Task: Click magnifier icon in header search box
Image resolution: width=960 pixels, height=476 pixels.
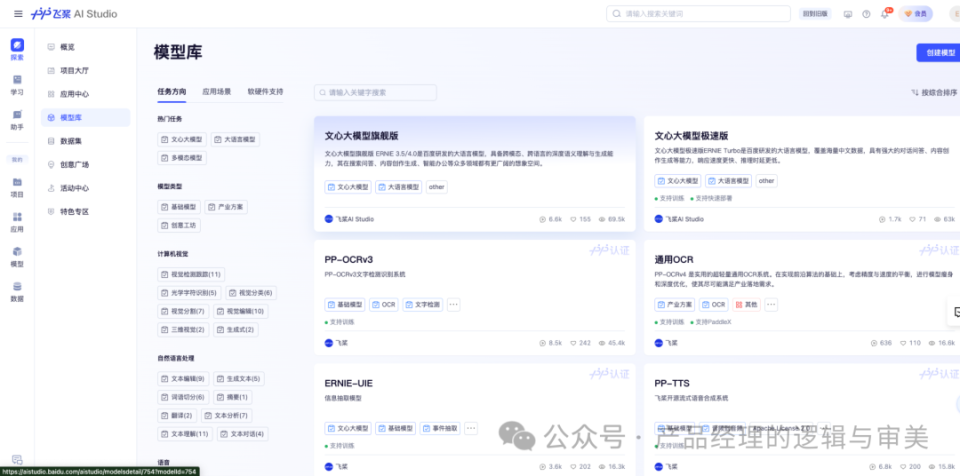Action: click(617, 13)
